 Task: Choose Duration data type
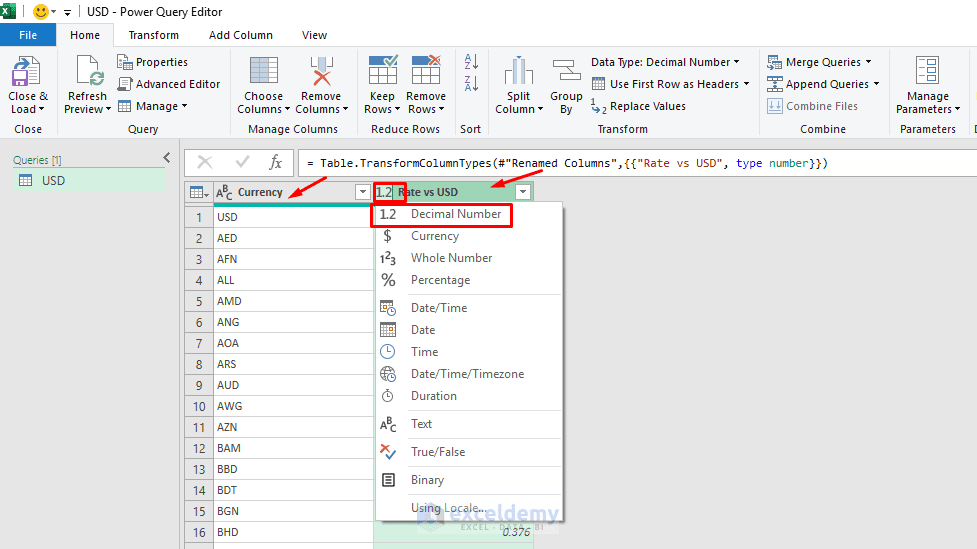point(469,396)
